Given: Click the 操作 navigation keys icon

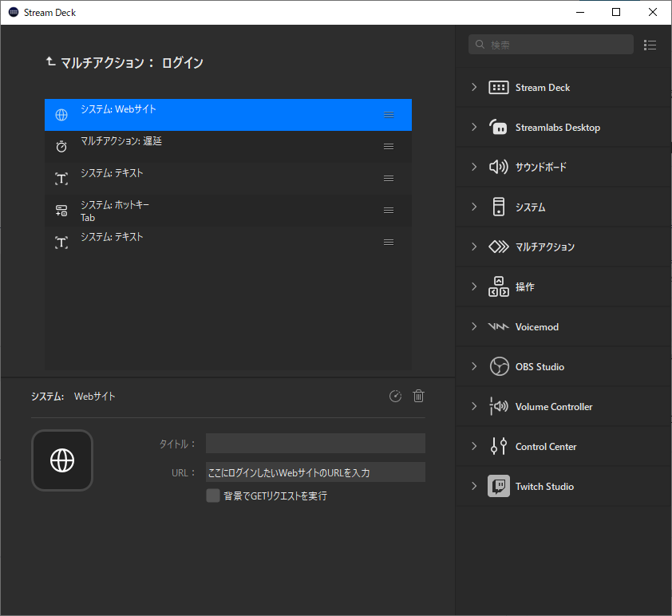Looking at the screenshot, I should click(499, 286).
